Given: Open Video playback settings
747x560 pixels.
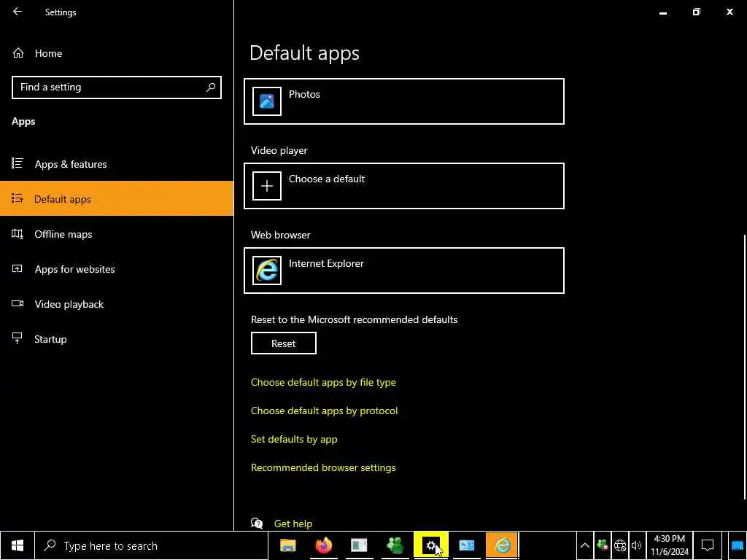Looking at the screenshot, I should click(117, 304).
